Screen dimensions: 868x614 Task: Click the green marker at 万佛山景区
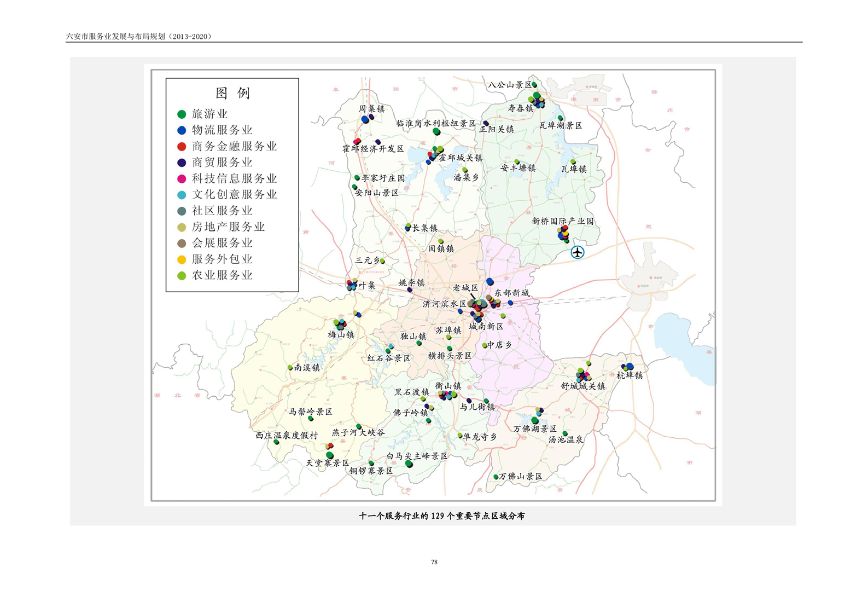coord(496,477)
